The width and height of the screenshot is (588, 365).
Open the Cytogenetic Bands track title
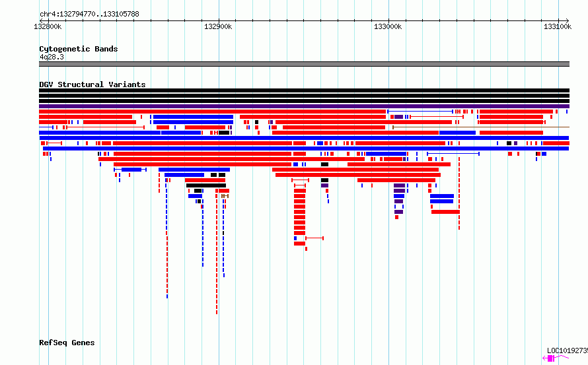coord(79,49)
